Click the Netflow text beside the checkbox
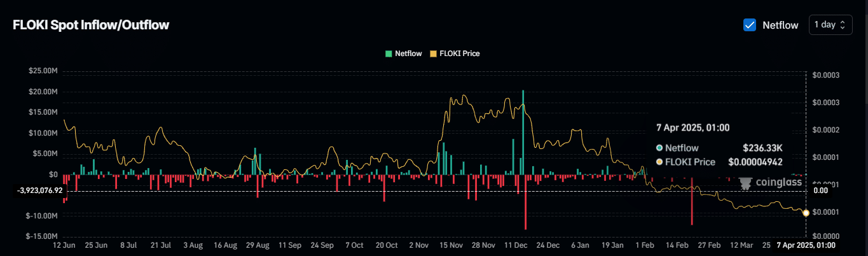This screenshot has width=868, height=256. click(x=780, y=25)
